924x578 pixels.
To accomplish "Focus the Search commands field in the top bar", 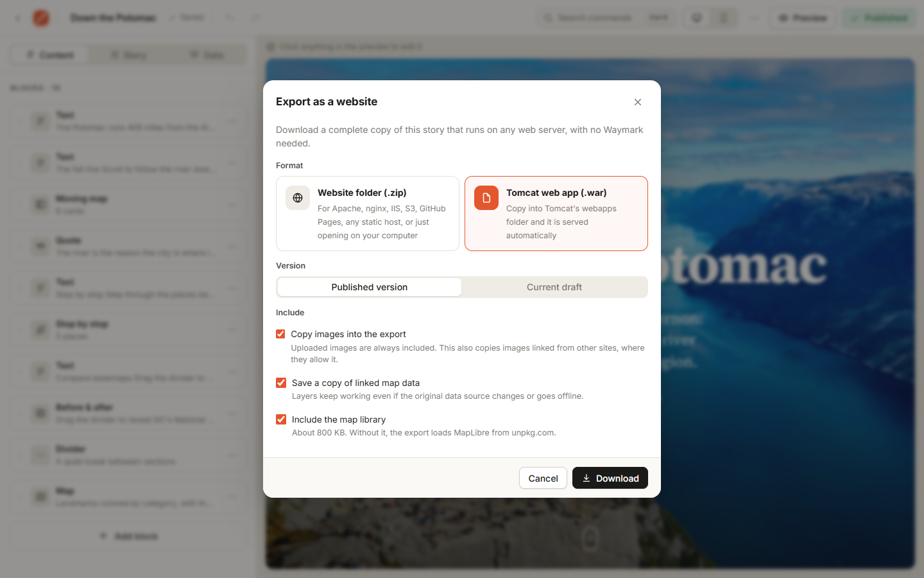I will 606,18.
